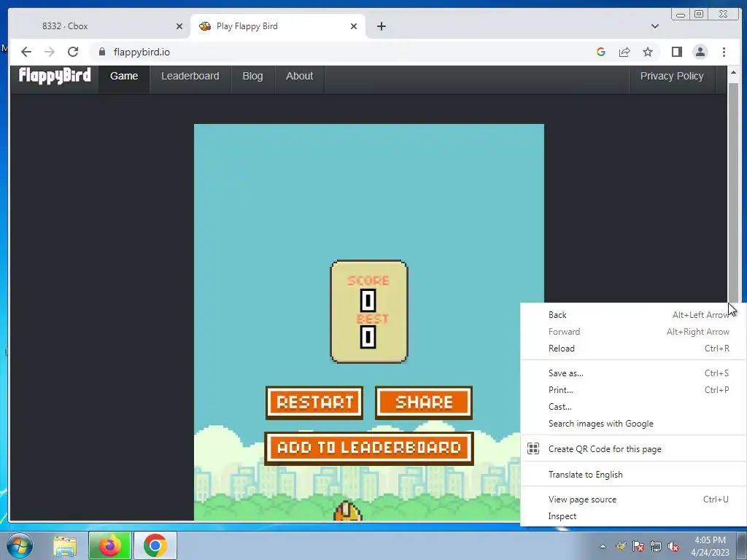Click the Chrome taskbar icon
This screenshot has height=560, width=747.
pyautogui.click(x=155, y=545)
